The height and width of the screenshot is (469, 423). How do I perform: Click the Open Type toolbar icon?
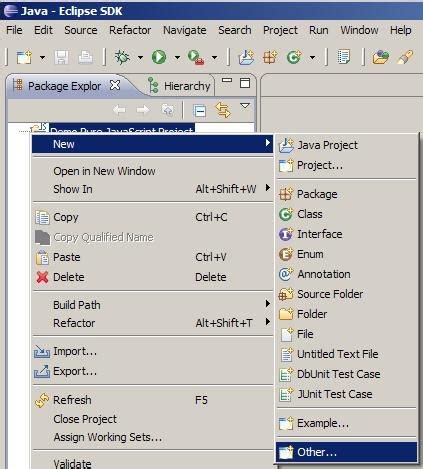click(x=344, y=57)
